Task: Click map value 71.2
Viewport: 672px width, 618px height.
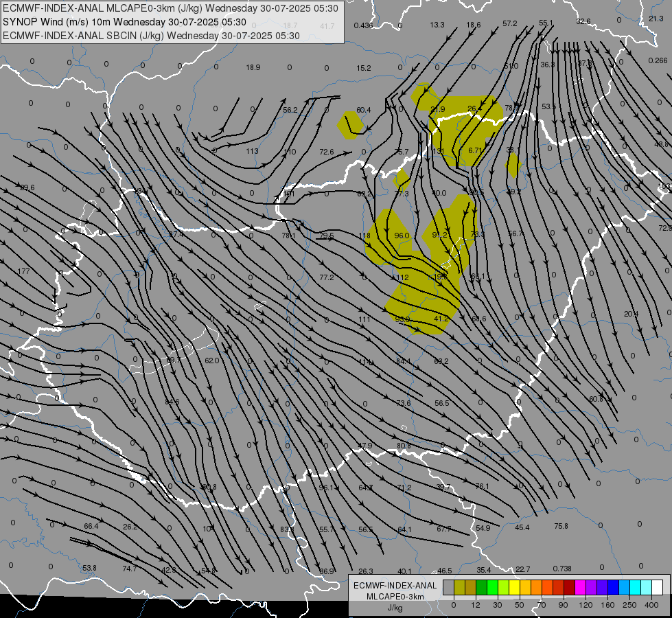Action: point(404,488)
